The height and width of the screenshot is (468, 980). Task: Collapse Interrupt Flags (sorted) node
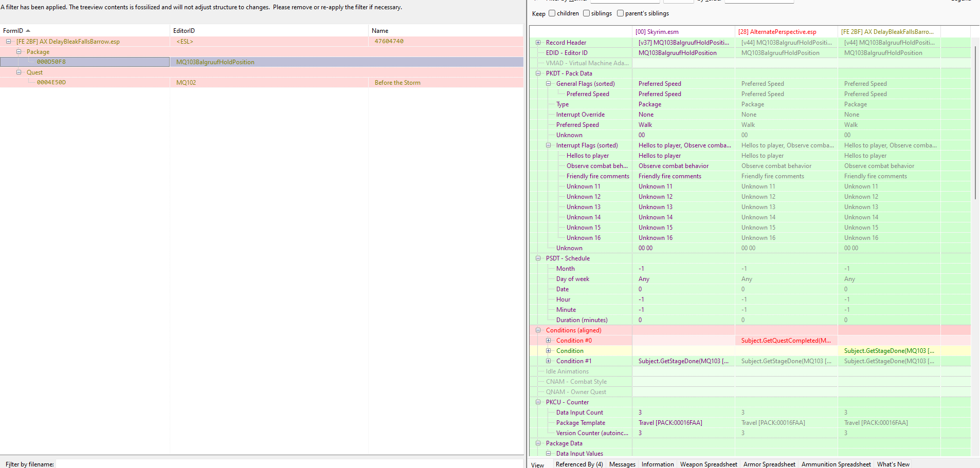[x=548, y=145]
